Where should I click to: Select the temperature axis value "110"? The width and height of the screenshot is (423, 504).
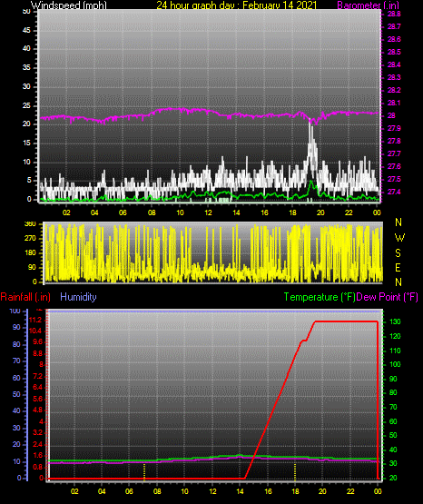tap(395, 351)
